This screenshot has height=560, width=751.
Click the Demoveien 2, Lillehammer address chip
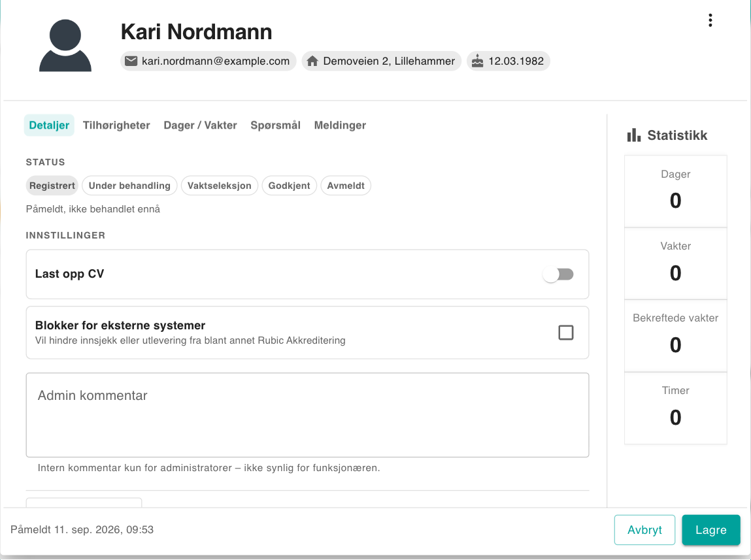coord(381,61)
